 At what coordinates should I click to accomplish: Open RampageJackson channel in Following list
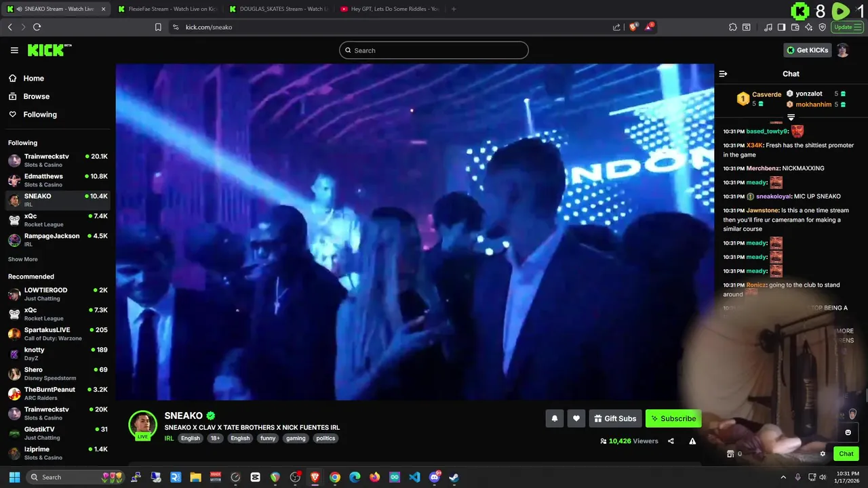click(58, 240)
